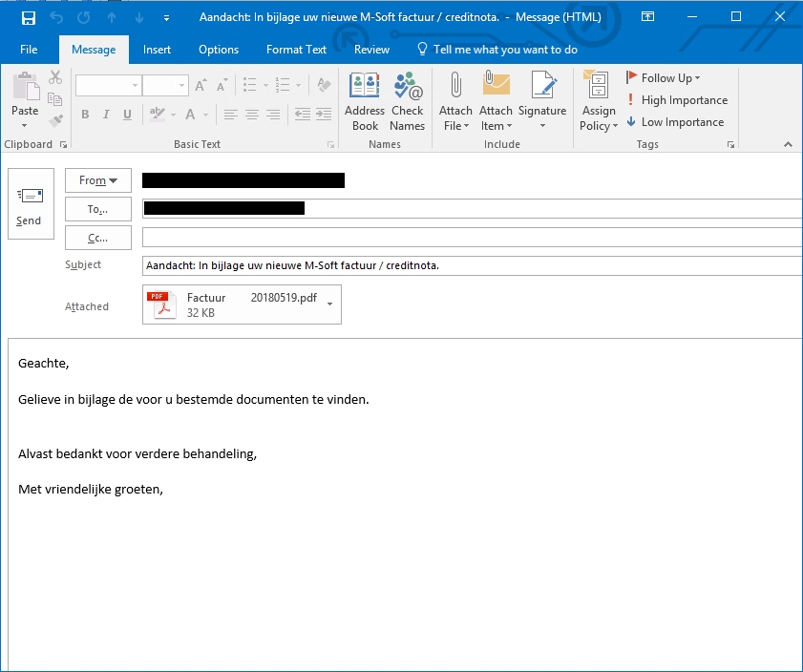This screenshot has width=803, height=672.
Task: Click the line 'Met vriendelijke groeten,'
Action: (91, 490)
